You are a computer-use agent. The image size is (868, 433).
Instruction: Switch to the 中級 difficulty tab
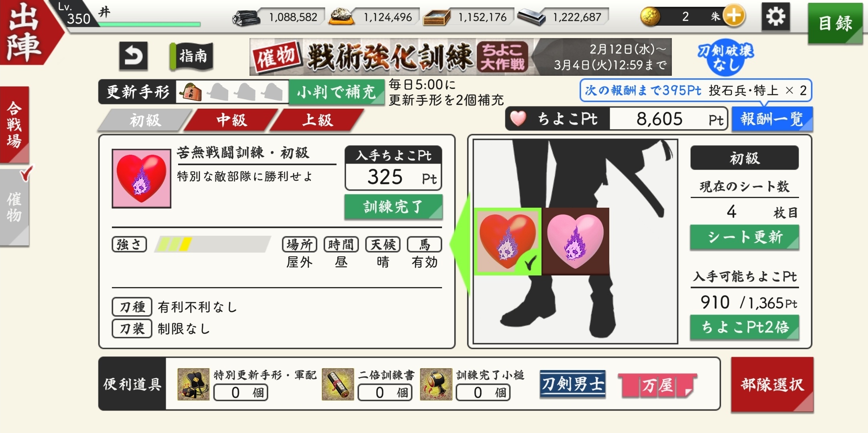pyautogui.click(x=231, y=120)
